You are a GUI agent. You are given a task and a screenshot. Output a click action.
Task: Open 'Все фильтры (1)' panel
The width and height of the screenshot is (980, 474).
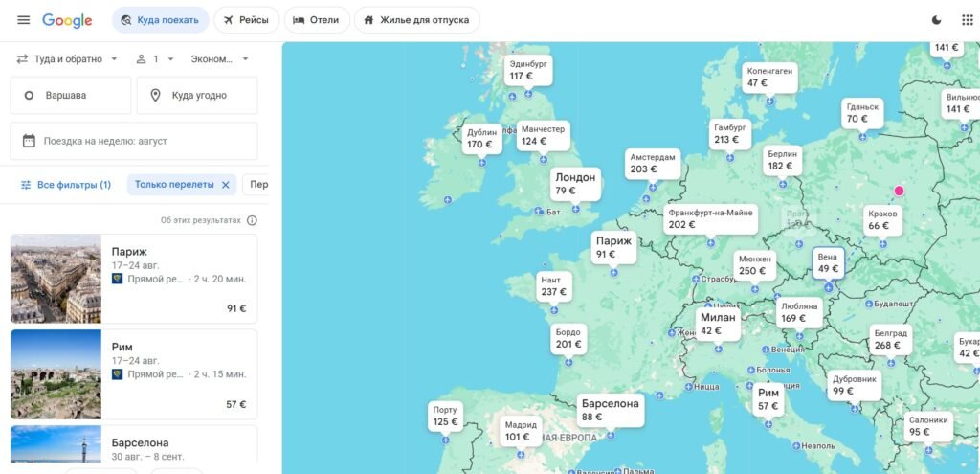coord(66,185)
